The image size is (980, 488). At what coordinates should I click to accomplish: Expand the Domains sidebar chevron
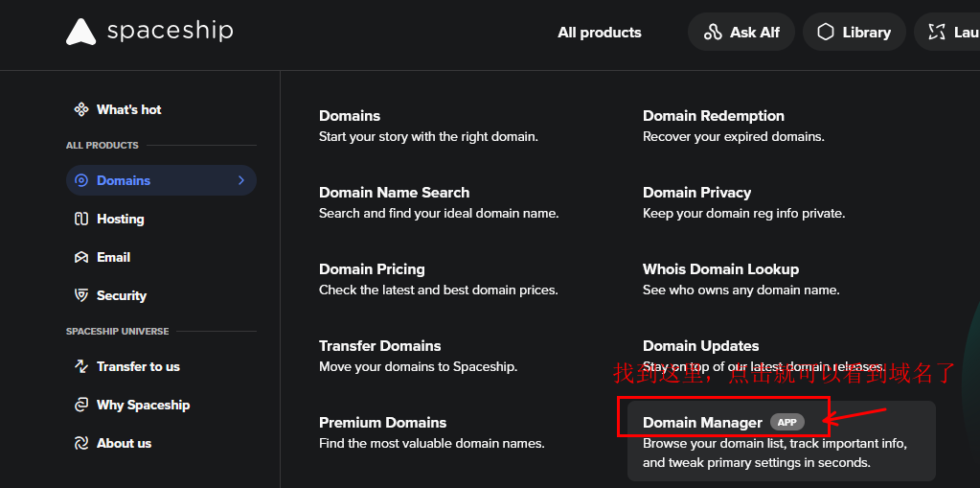pos(241,180)
